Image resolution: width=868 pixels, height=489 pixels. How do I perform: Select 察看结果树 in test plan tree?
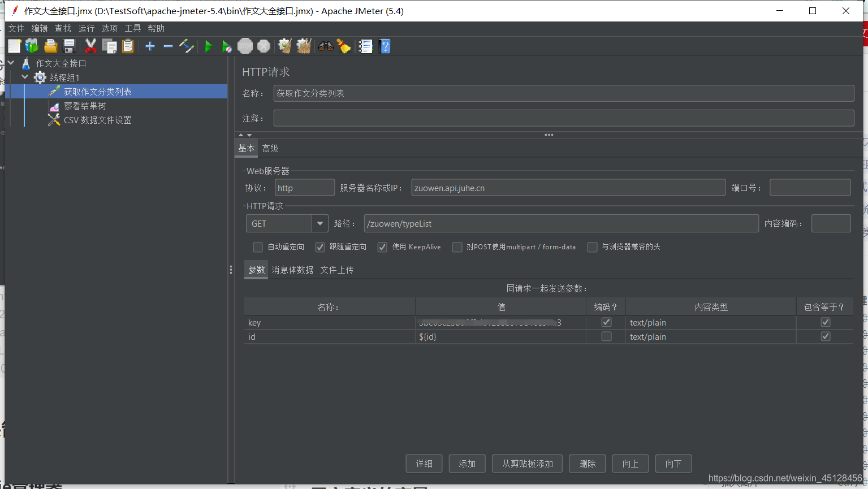click(x=85, y=106)
